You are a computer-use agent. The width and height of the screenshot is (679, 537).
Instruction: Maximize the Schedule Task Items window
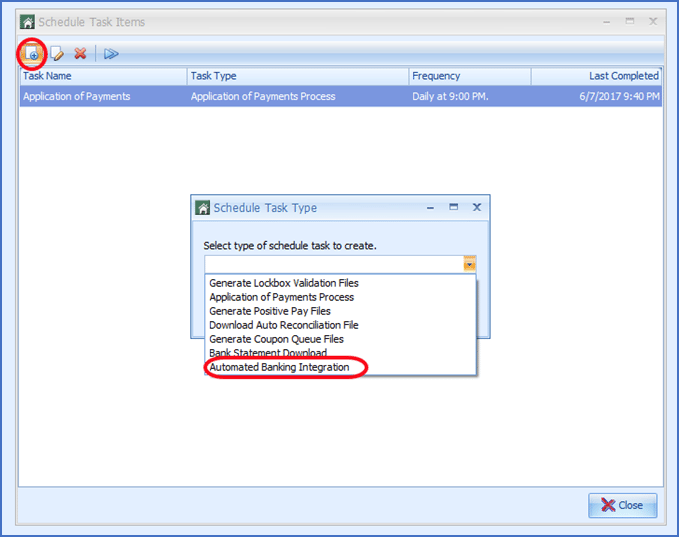pyautogui.click(x=630, y=21)
